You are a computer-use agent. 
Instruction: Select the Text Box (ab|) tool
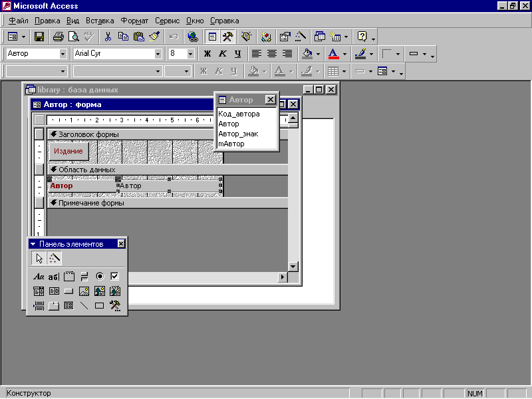tap(54, 277)
